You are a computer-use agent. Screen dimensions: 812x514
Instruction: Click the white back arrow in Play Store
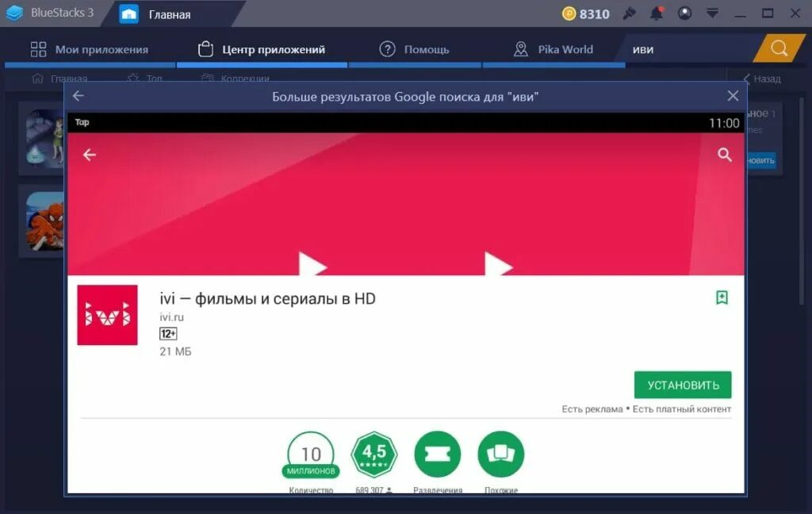[90, 155]
